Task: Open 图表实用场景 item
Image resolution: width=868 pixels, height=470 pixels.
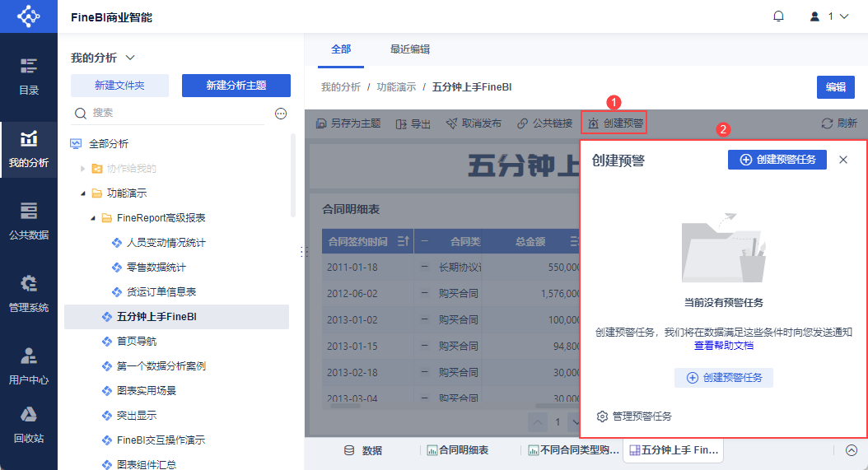Action: point(146,390)
